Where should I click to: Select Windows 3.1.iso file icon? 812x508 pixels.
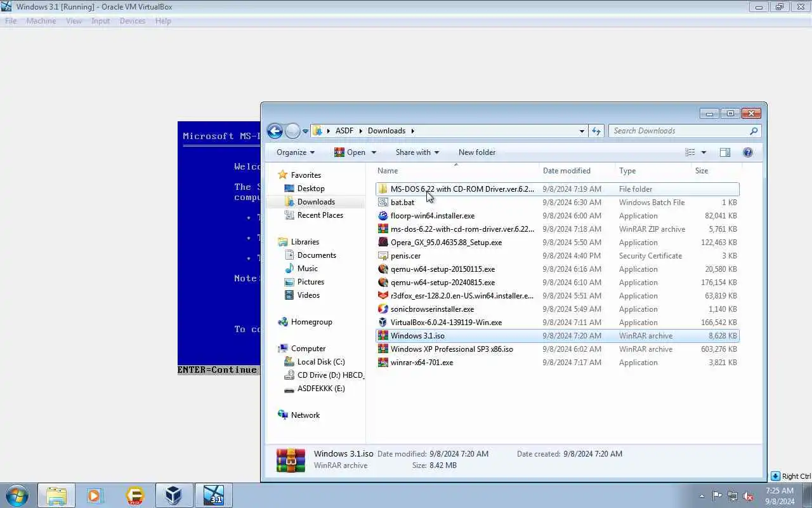point(383,336)
